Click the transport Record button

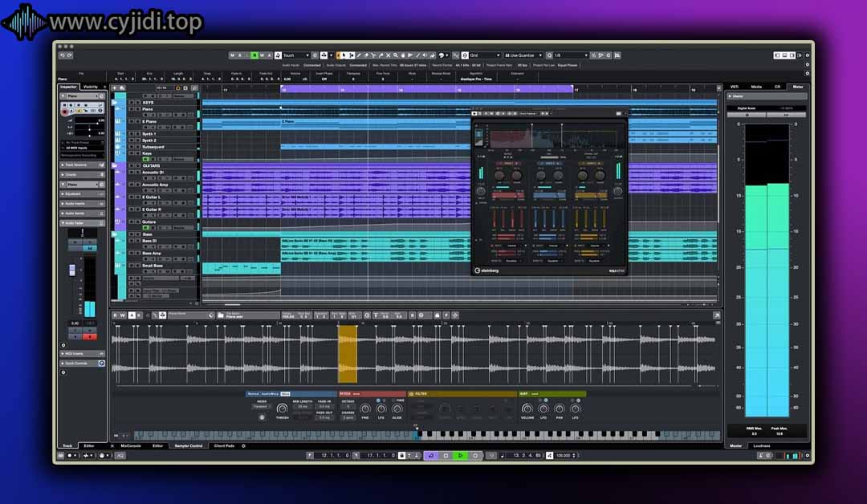[x=474, y=455]
